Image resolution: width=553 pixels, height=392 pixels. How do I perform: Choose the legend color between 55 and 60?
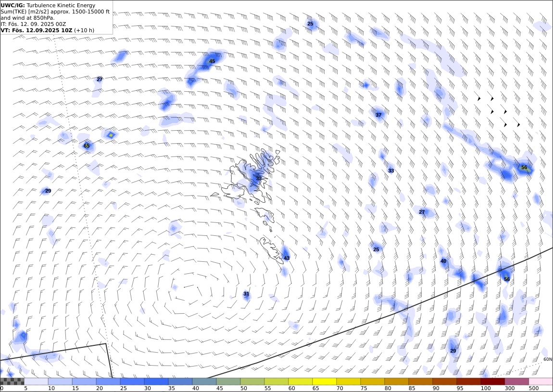coord(276,381)
